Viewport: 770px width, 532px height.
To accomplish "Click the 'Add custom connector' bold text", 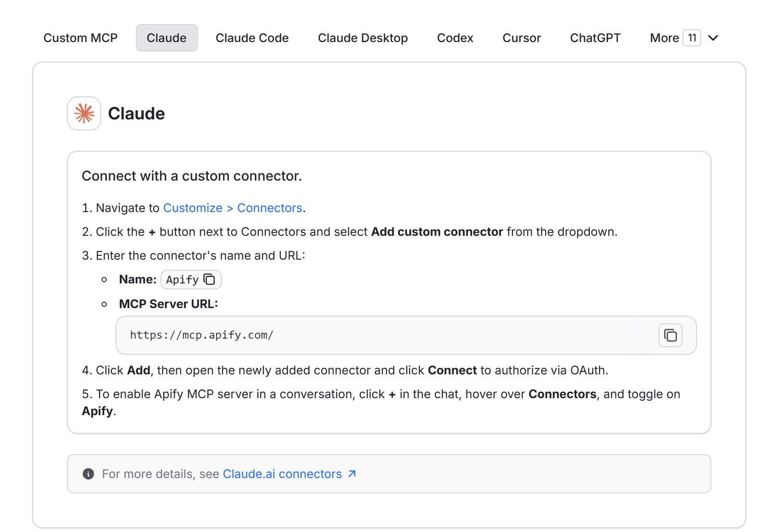I will click(x=437, y=232).
